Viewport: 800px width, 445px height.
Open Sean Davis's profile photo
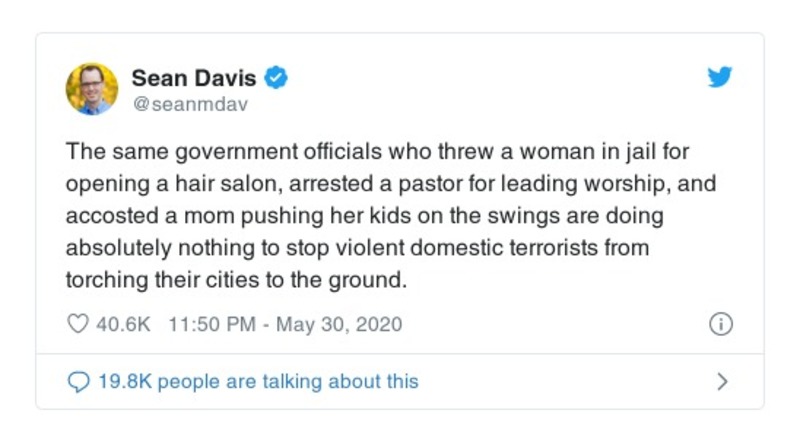click(x=92, y=88)
